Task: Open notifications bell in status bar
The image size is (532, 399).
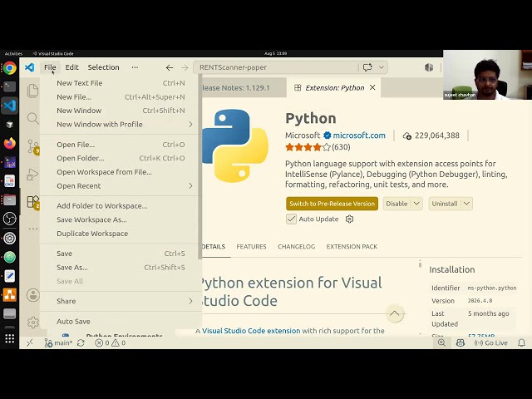Action: coord(521,342)
